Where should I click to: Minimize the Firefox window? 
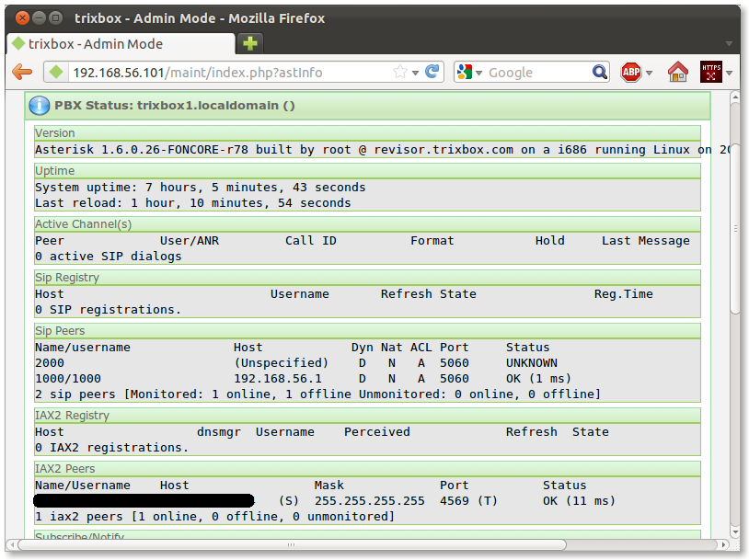tap(40, 18)
